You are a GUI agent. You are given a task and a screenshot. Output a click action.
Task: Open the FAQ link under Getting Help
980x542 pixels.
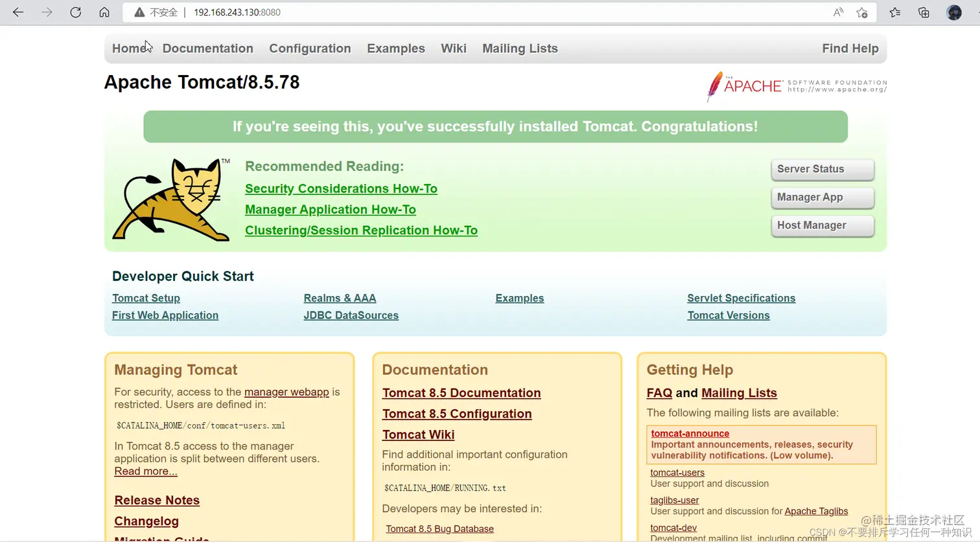pos(659,393)
